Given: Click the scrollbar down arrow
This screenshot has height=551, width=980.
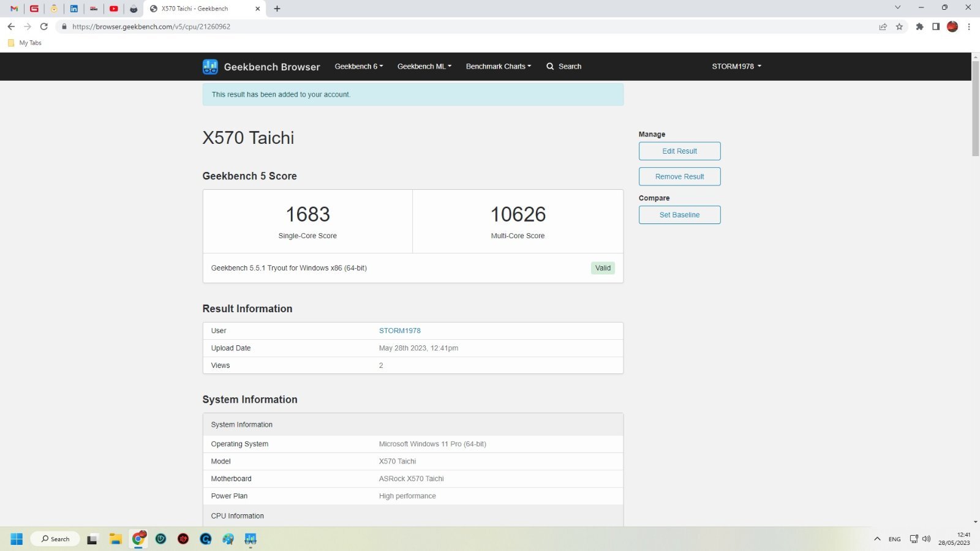Looking at the screenshot, I should tap(975, 522).
